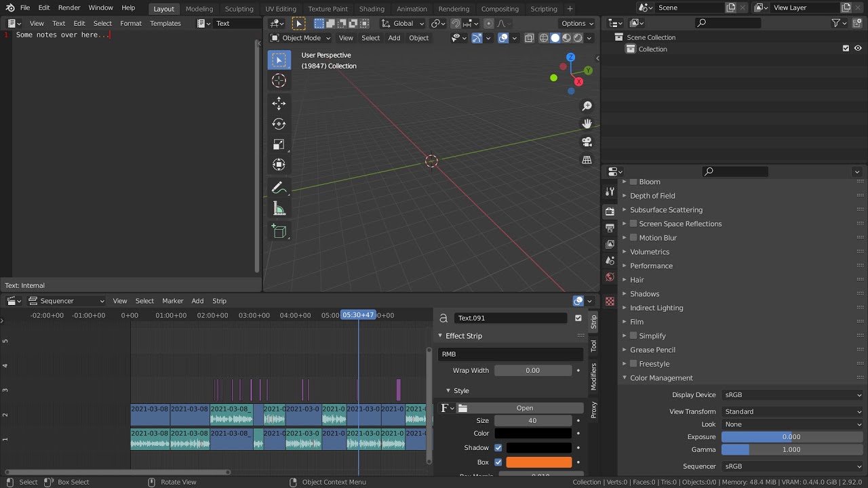Switch viewport shading to Rendered
This screenshot has height=488, width=868.
pyautogui.click(x=578, y=38)
